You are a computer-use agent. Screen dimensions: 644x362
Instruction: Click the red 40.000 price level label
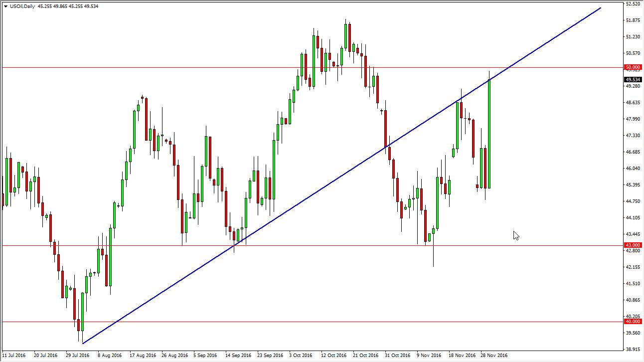tap(633, 322)
